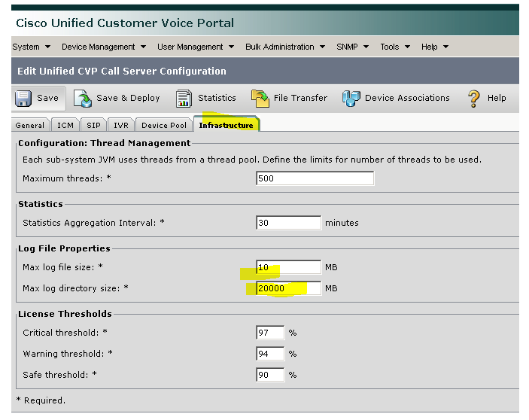The image size is (529, 420).
Task: Click the File Transfer folder icon
Action: [260, 99]
